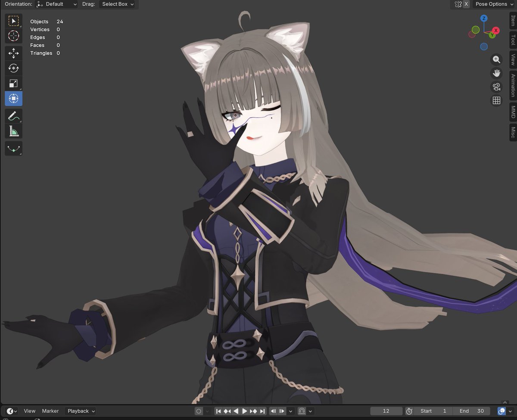Open the Orientation Default dropdown
Image resolution: width=517 pixels, height=420 pixels.
[57, 4]
